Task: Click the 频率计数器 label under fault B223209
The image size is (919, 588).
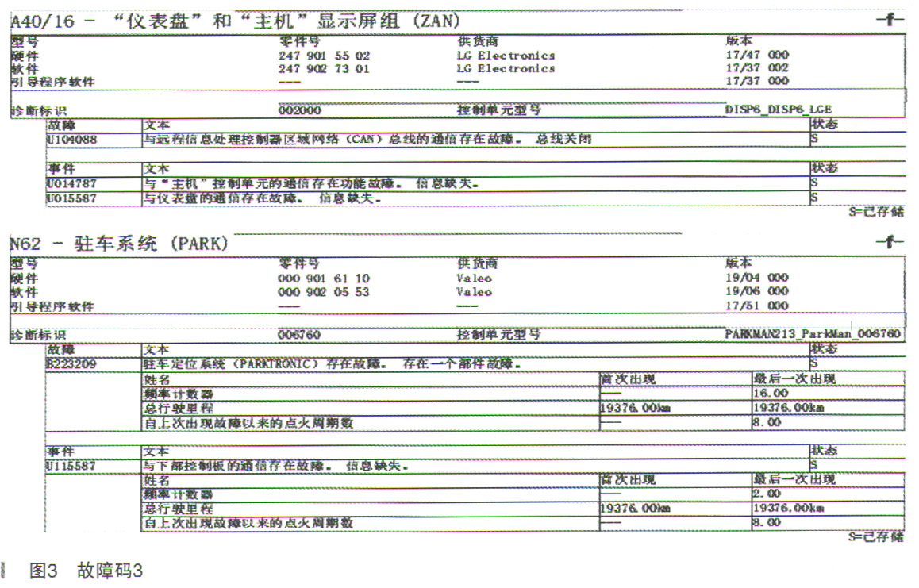Action: click(179, 394)
